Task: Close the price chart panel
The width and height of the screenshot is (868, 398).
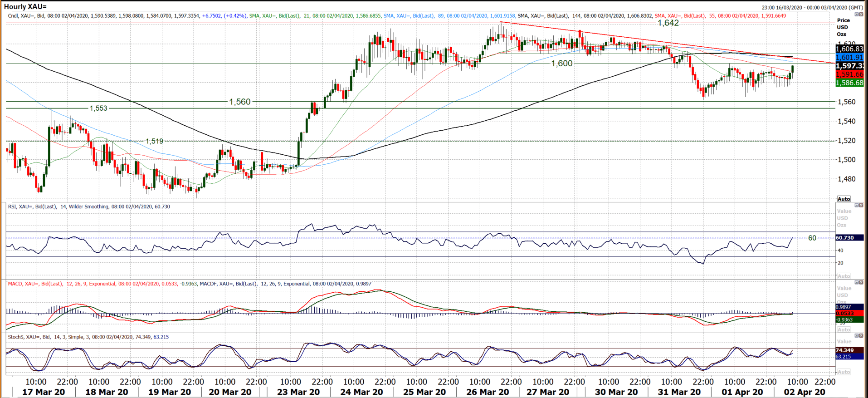Action: 861,15
